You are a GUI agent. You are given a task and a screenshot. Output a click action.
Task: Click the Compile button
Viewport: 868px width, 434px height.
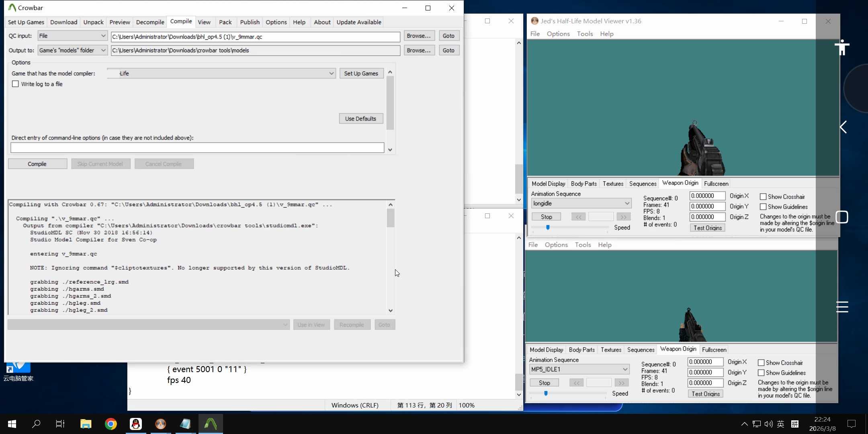37,164
